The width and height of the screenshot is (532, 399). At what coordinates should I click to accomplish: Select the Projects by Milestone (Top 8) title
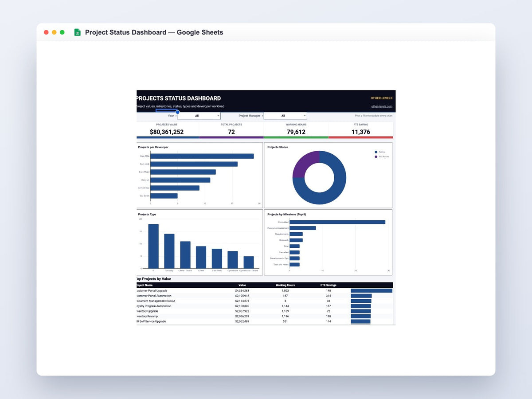(x=287, y=214)
